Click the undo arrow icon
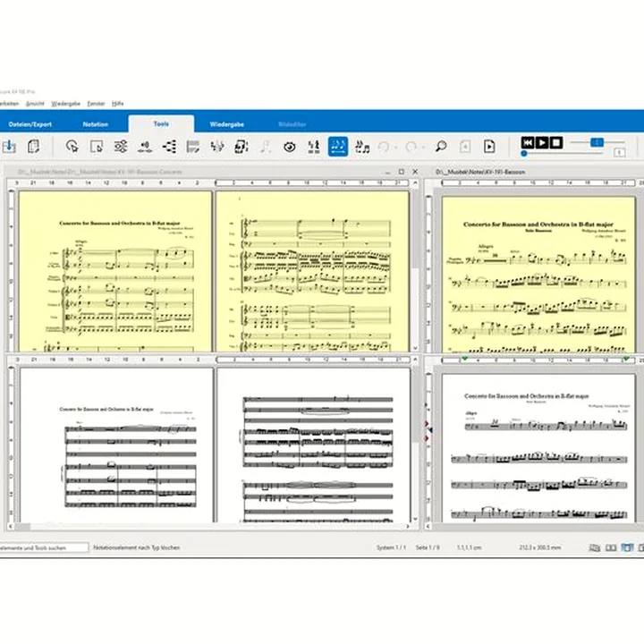The height and width of the screenshot is (644, 644). [384, 147]
